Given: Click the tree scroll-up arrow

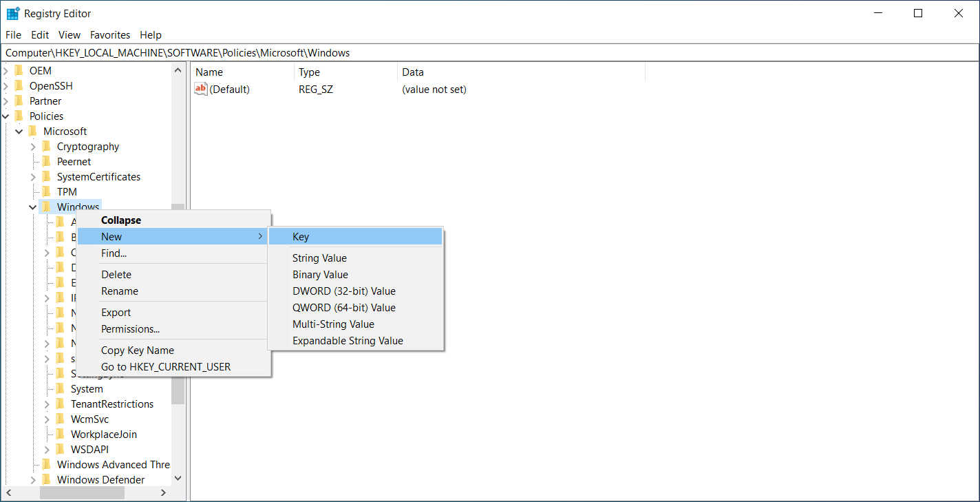Looking at the screenshot, I should pos(178,70).
